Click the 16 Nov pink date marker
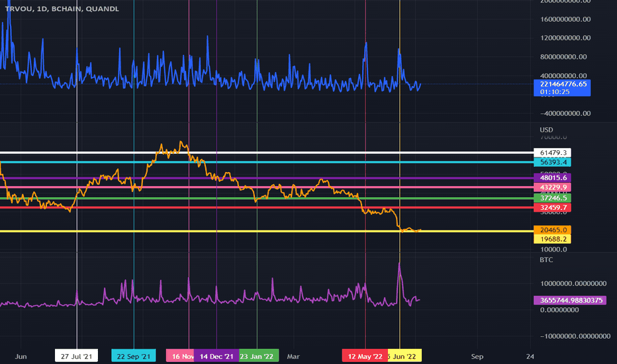Viewport: 617px width, 364px height. 180,356
